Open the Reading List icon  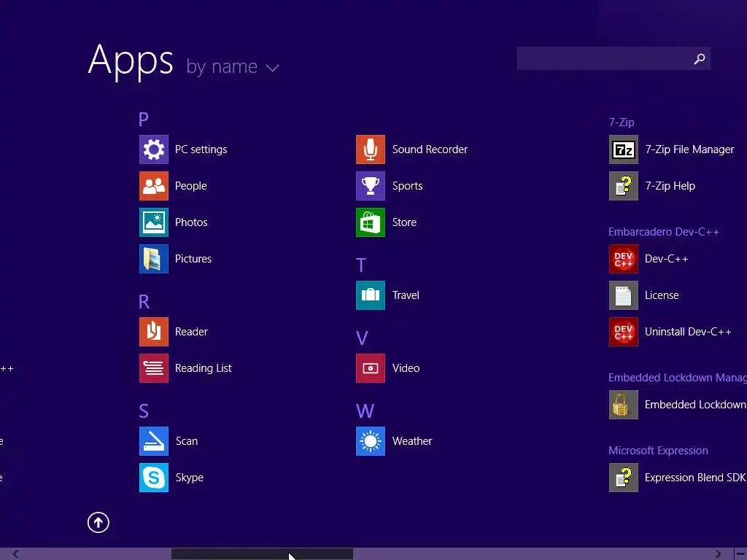[x=153, y=368]
